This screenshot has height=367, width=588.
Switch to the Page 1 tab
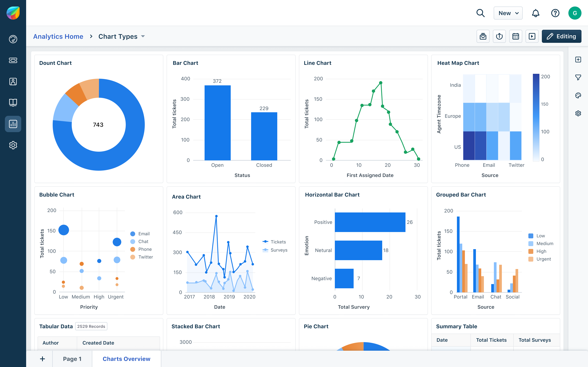coord(72,359)
